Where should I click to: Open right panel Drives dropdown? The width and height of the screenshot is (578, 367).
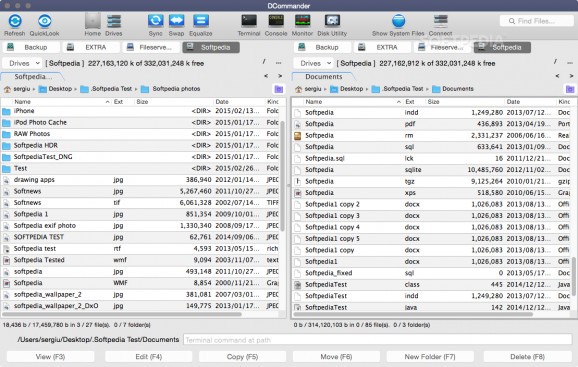[314, 63]
